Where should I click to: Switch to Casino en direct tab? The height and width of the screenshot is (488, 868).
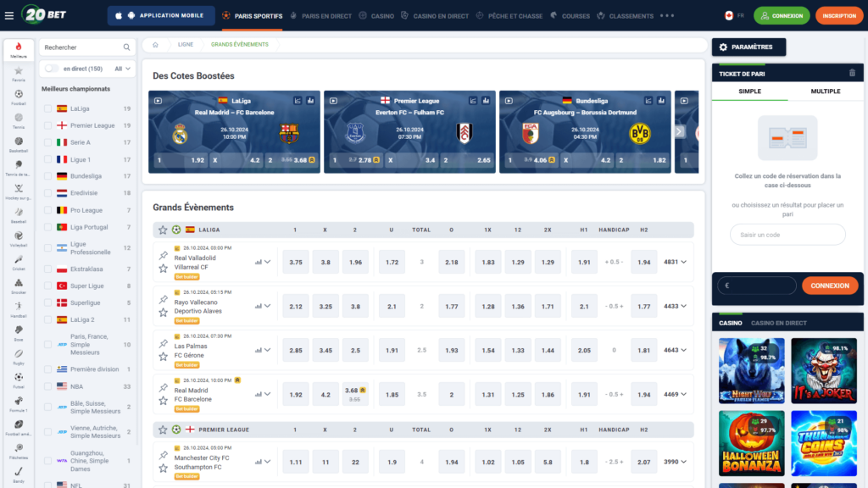coord(778,323)
